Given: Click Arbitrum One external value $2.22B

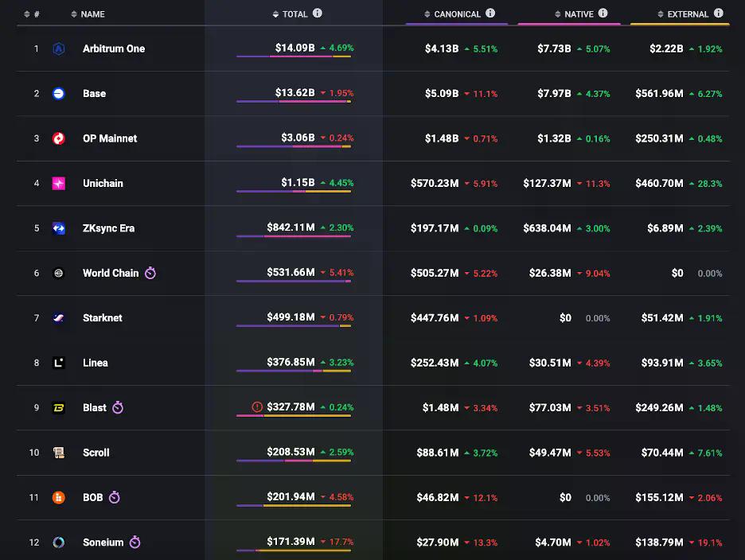Looking at the screenshot, I should [667, 49].
